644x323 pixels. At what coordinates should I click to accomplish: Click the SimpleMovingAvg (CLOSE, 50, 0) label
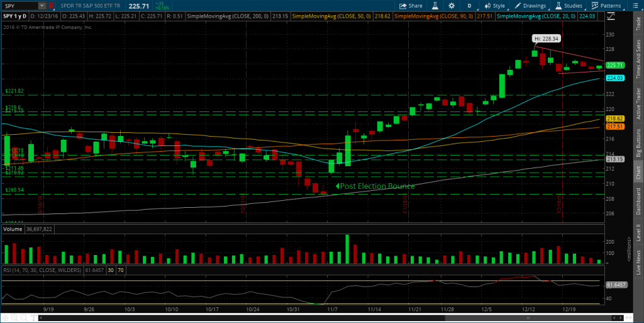click(x=331, y=16)
